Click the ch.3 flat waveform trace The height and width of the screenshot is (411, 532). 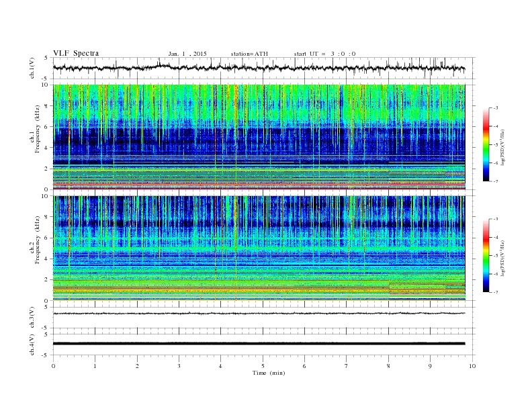point(259,314)
